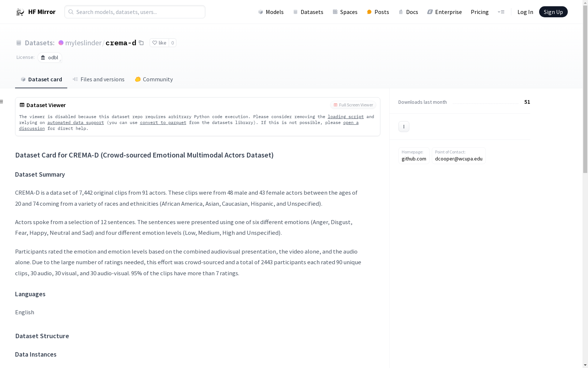Expand the left sidebar table of contents
The image size is (588, 368).
point(2,102)
